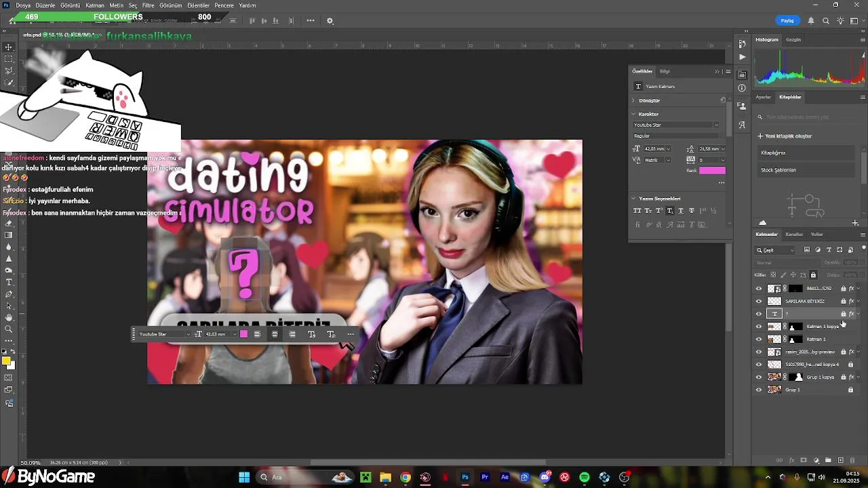Click Yeni kitaplık oluştur

(785, 136)
